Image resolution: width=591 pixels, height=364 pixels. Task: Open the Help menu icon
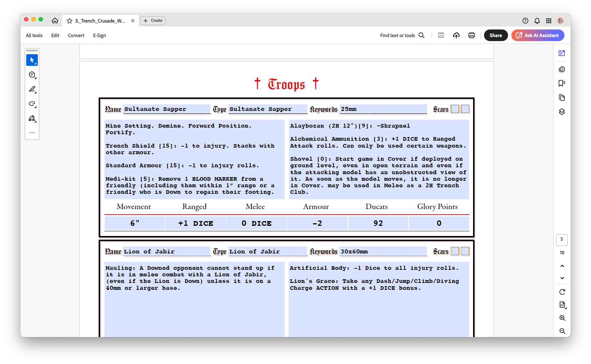click(x=525, y=21)
